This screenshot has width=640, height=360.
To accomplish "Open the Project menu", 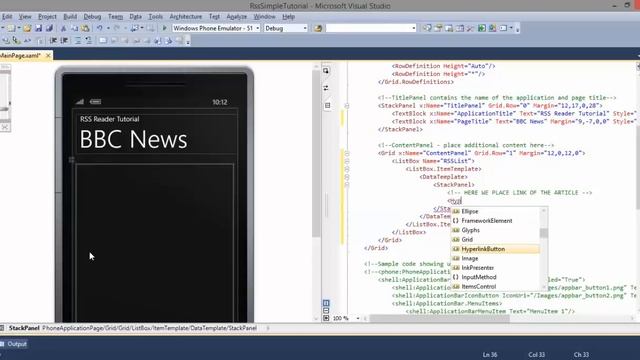I will coord(47,17).
